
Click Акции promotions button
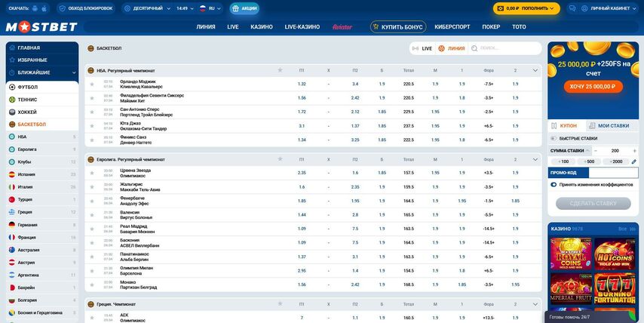tap(244, 8)
